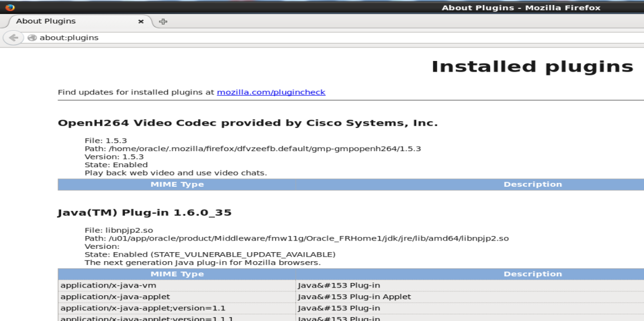Close the About Plugins tab
This screenshot has height=321, width=644.
pyautogui.click(x=141, y=21)
